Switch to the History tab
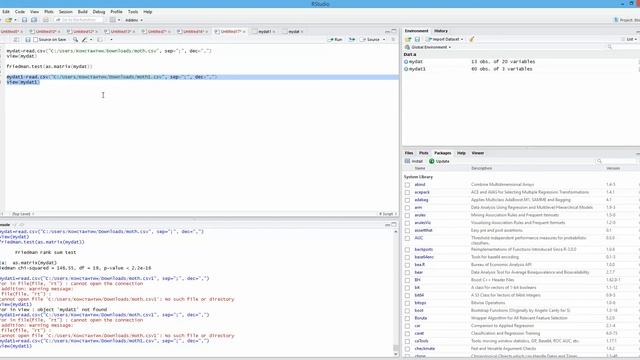 (x=441, y=31)
